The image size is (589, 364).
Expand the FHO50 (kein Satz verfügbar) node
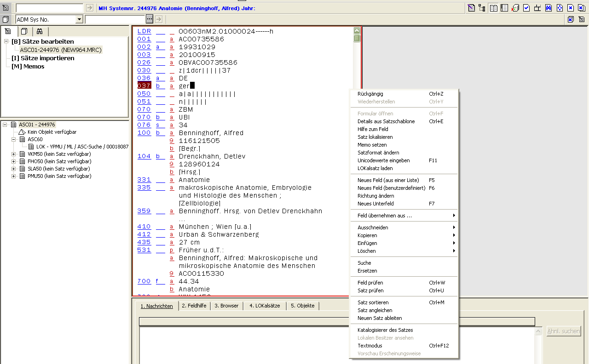[14, 161]
